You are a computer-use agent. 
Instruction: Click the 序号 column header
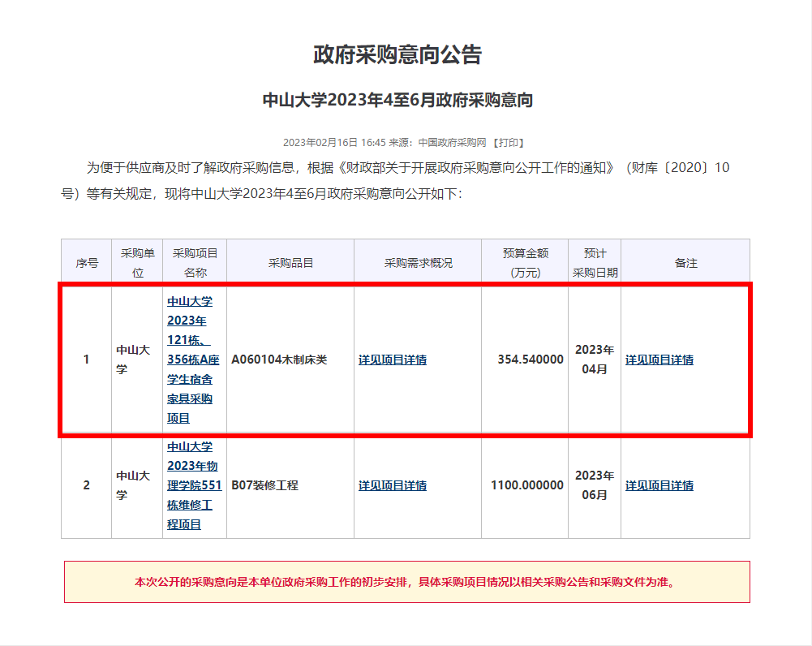(87, 263)
